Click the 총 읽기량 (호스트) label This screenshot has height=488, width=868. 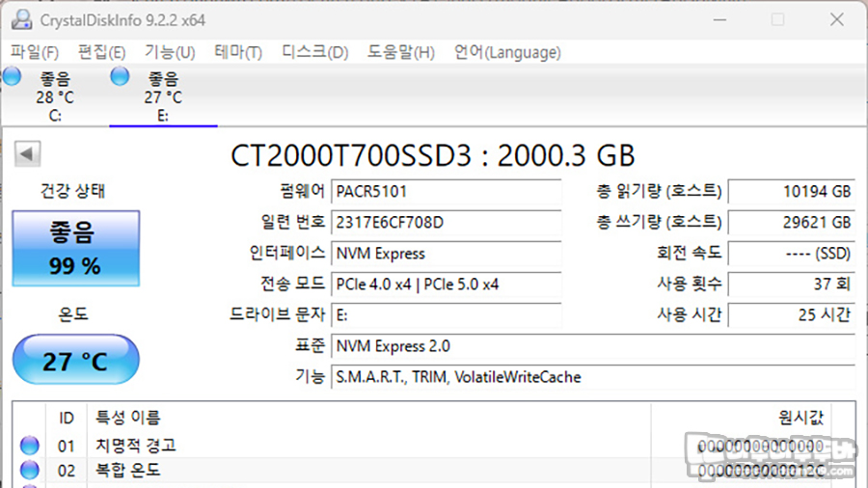click(x=659, y=191)
